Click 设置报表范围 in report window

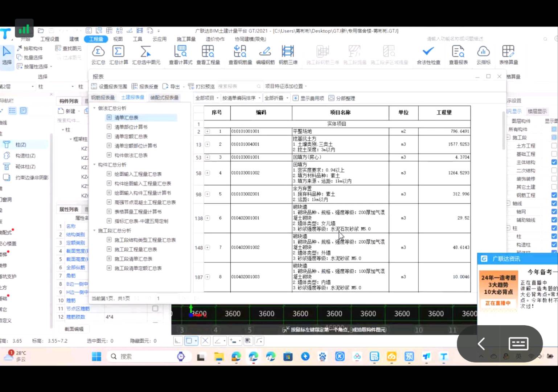point(109,86)
